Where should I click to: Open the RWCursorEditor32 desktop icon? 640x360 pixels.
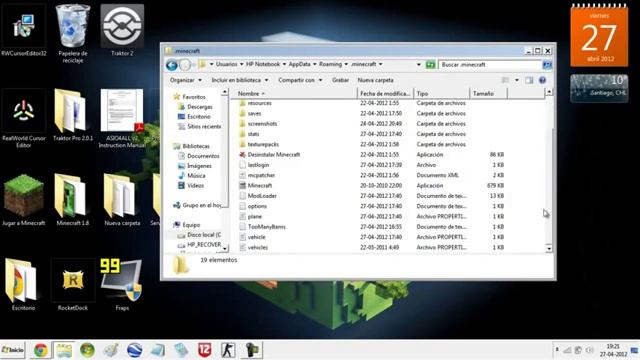click(23, 31)
